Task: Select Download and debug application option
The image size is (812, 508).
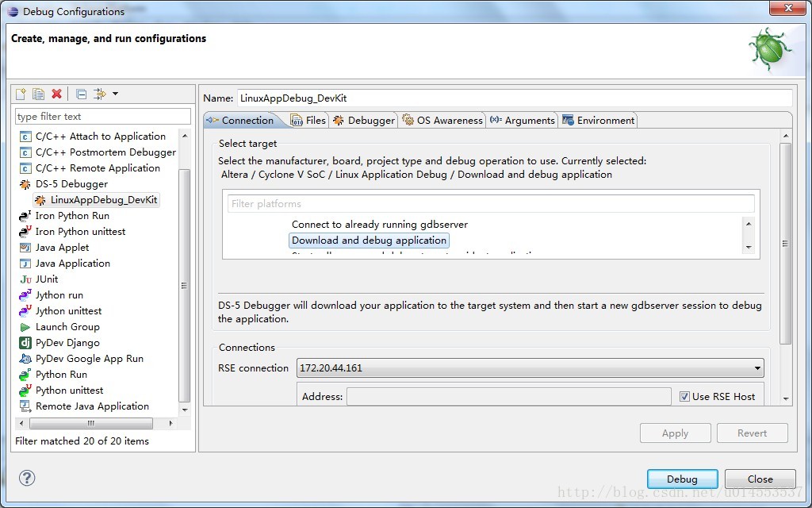Action: [369, 241]
